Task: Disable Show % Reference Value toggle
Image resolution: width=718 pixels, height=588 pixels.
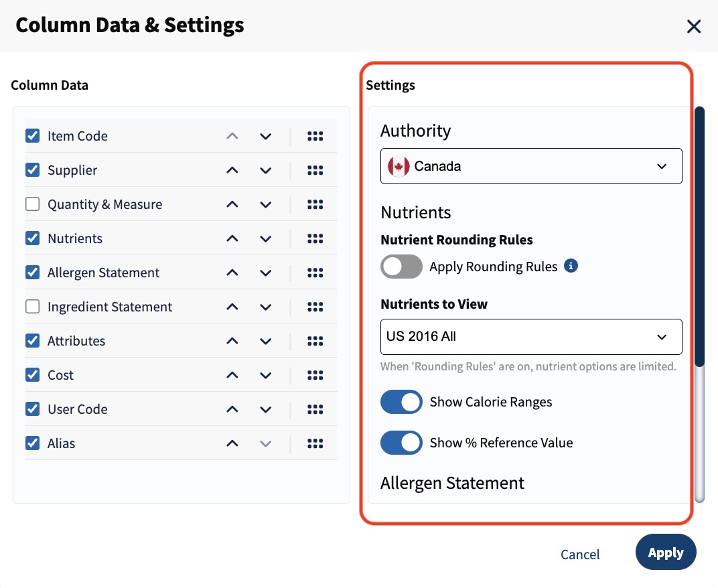Action: [401, 443]
